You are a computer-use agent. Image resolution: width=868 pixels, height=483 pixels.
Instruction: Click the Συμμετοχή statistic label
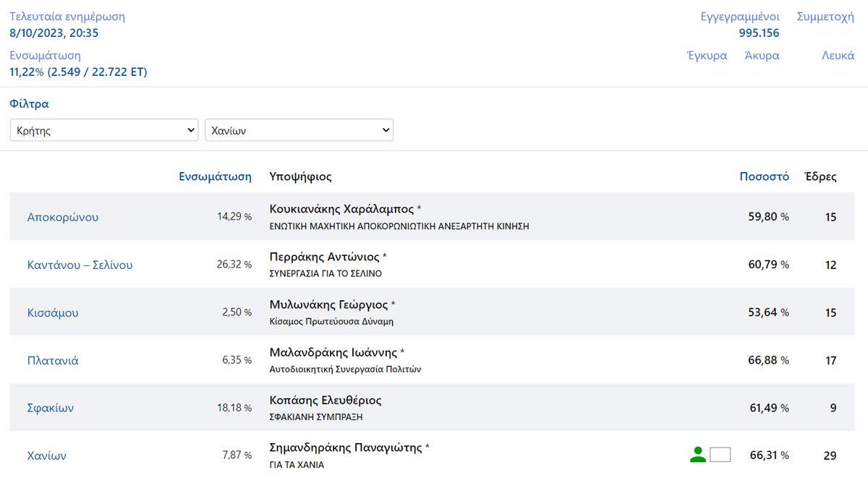pos(825,17)
